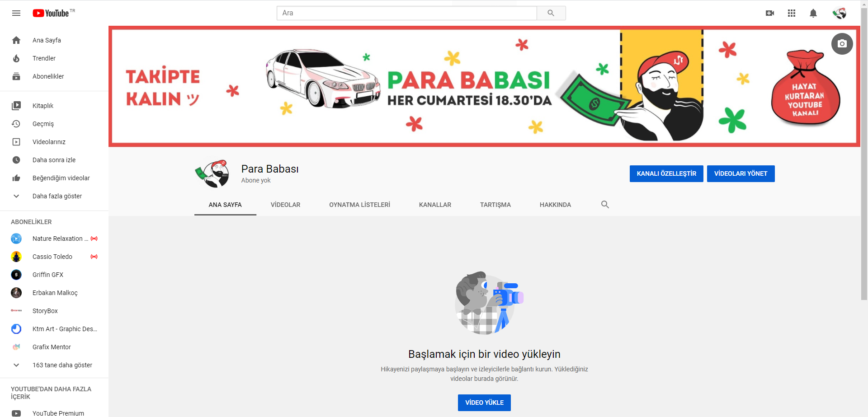Open the OYNATMA LİSTELERİ tab
This screenshot has height=417, width=868.
click(359, 205)
